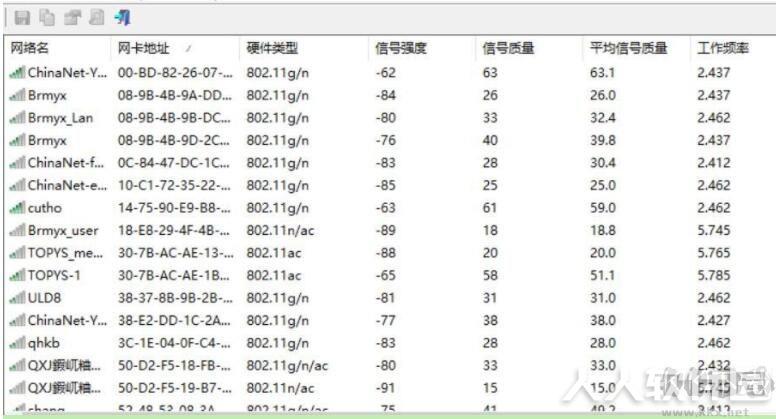Click signal icon of QXJ row 50-D2-F5-18
Image resolution: width=776 pixels, height=419 pixels.
17,366
